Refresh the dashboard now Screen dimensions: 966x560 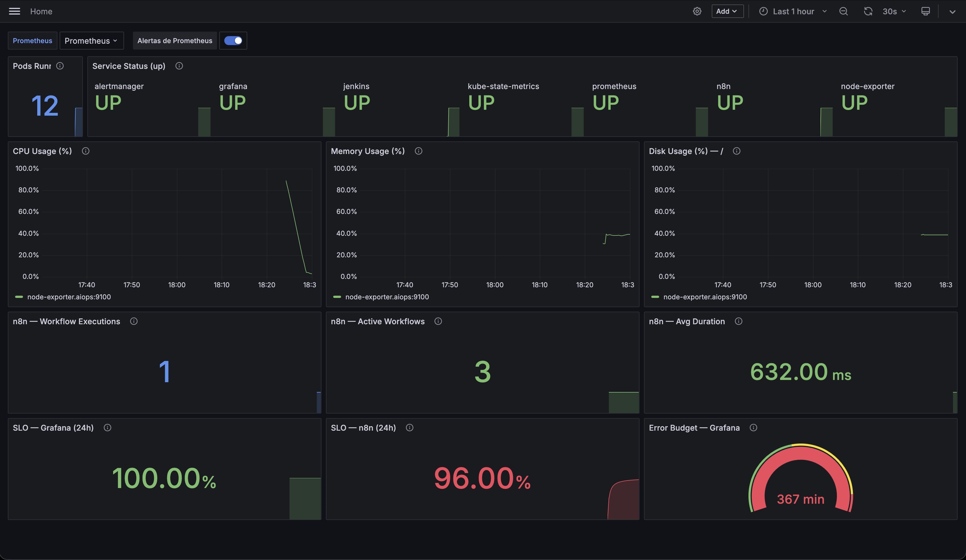(x=868, y=11)
